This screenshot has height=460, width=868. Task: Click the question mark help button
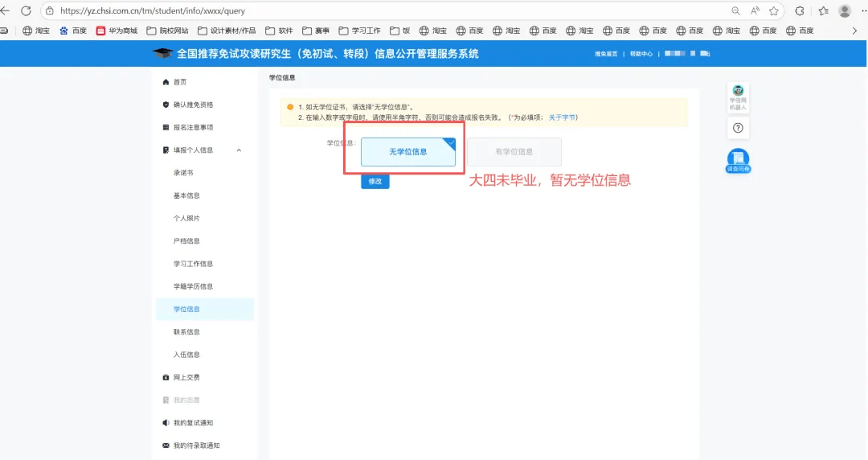[x=738, y=128]
